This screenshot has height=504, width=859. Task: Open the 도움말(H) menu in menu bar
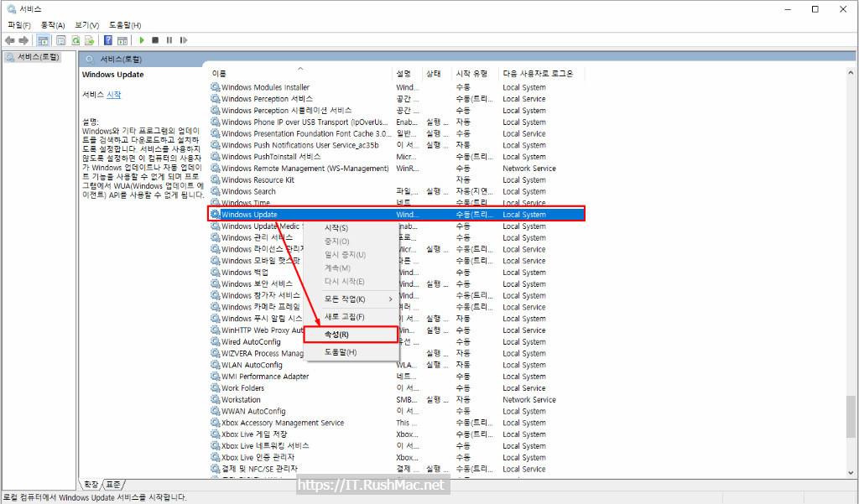pos(125,25)
